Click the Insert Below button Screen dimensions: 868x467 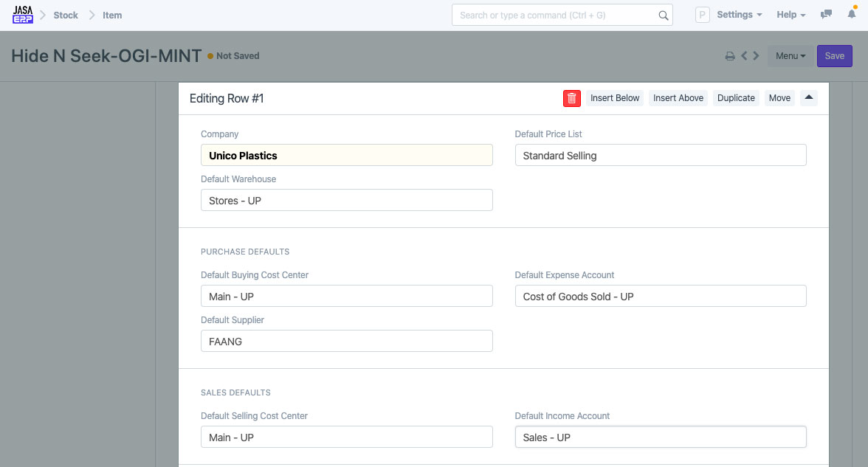(x=615, y=98)
